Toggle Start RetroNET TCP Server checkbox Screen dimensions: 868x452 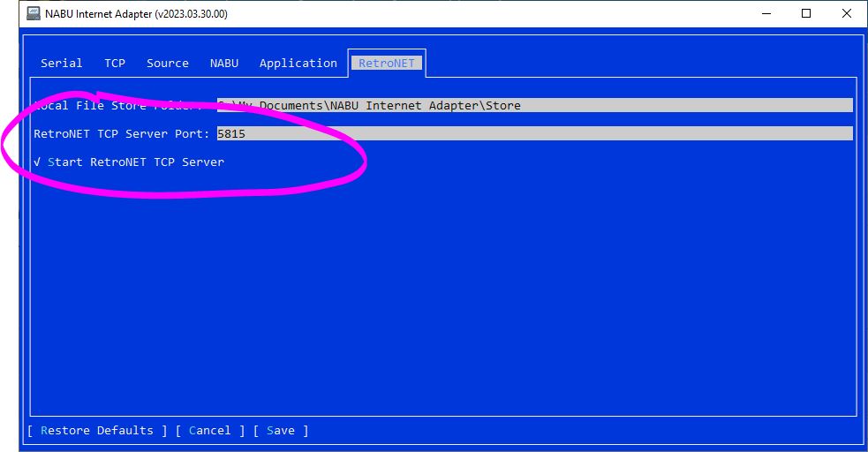click(129, 162)
